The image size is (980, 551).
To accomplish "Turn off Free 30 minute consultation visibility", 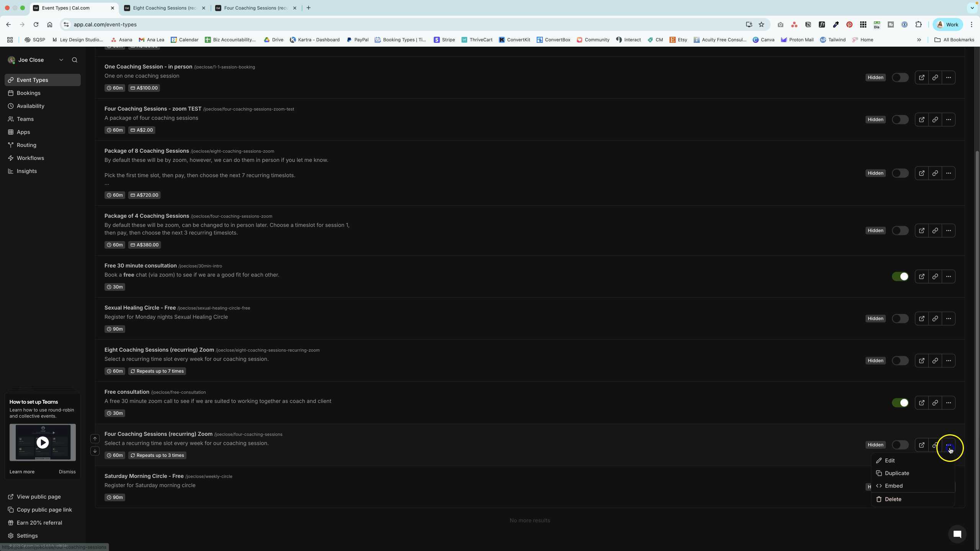I will click(x=900, y=276).
